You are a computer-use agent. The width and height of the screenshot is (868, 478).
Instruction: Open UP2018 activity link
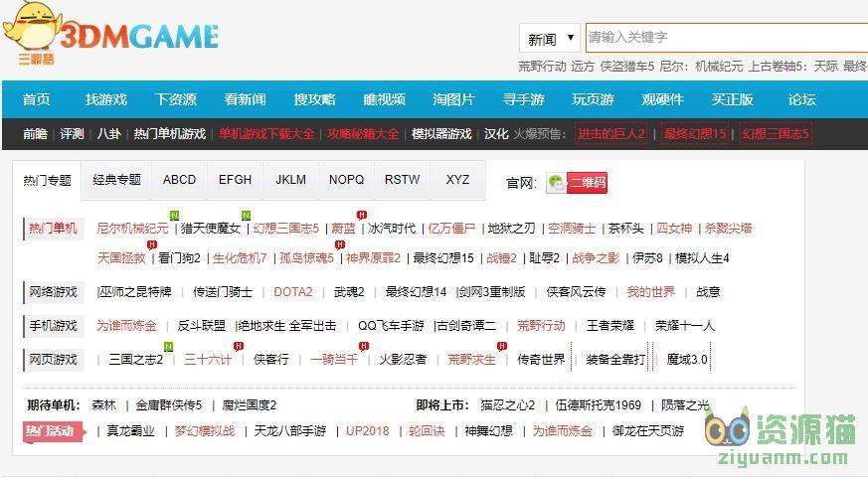[368, 431]
